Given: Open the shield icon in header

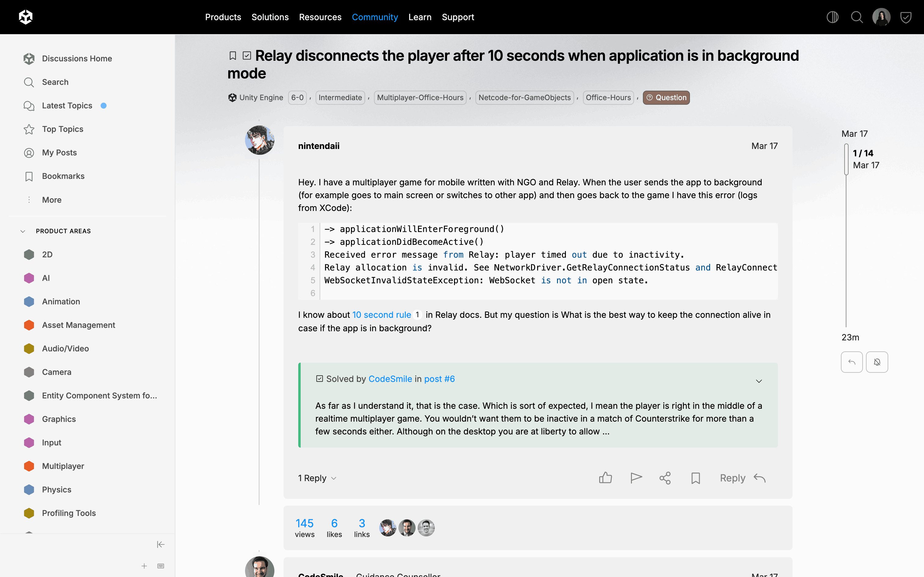Looking at the screenshot, I should (906, 17).
